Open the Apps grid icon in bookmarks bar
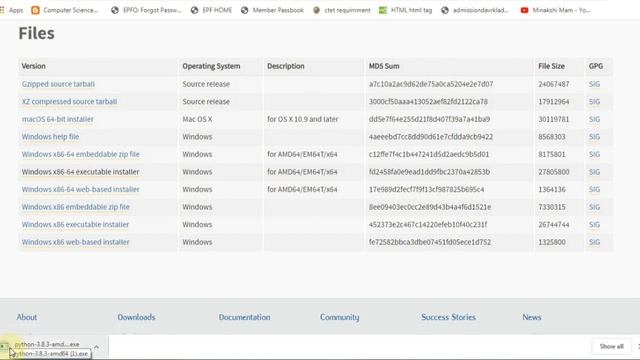 coord(2,10)
